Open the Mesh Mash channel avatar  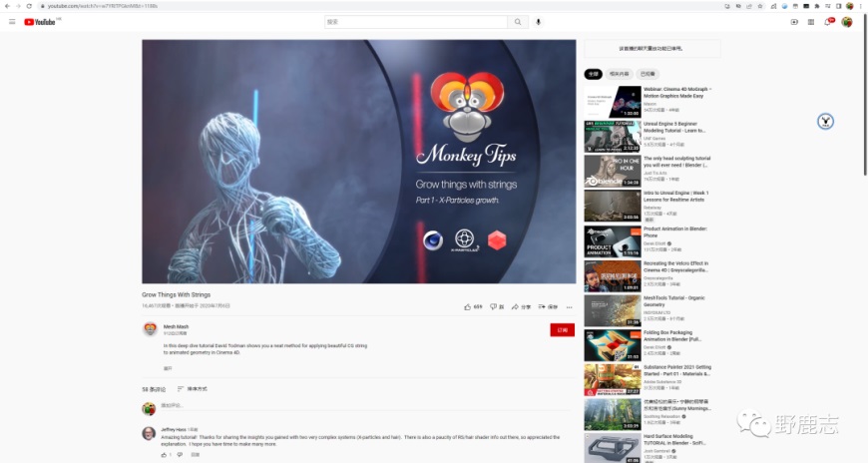pyautogui.click(x=150, y=329)
